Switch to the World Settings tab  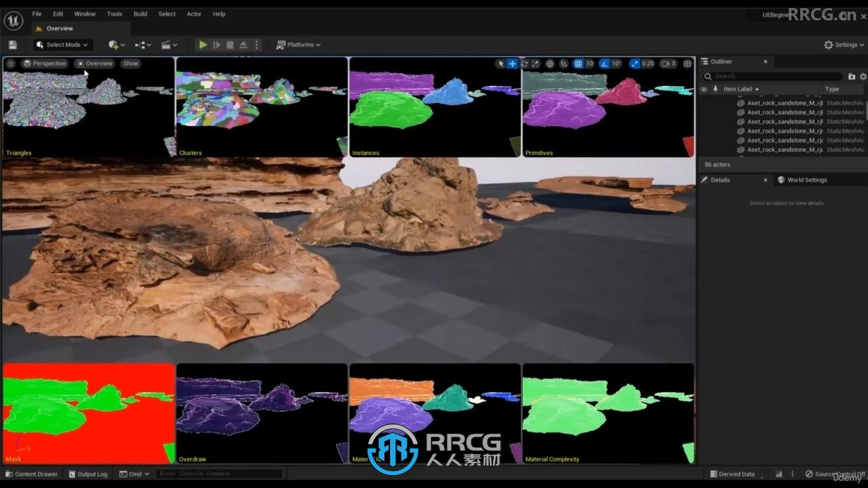tap(802, 180)
